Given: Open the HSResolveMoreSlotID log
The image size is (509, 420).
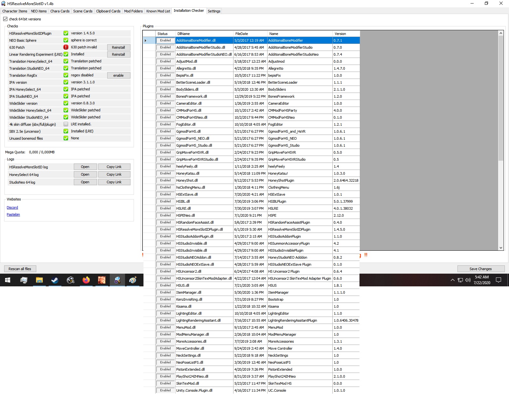Looking at the screenshot, I should coord(85,167).
